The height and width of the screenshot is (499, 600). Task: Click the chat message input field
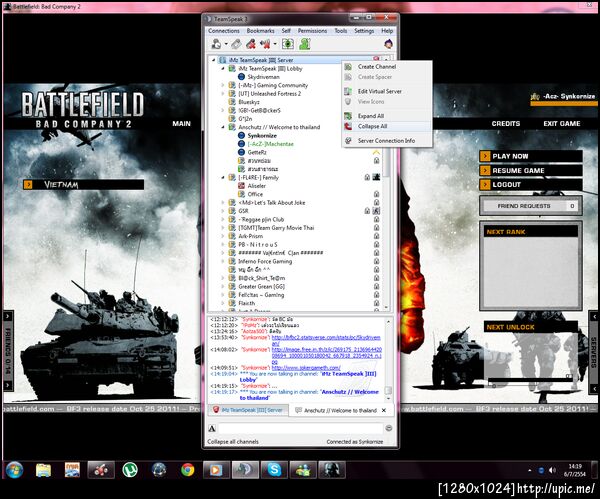pyautogui.click(x=300, y=428)
